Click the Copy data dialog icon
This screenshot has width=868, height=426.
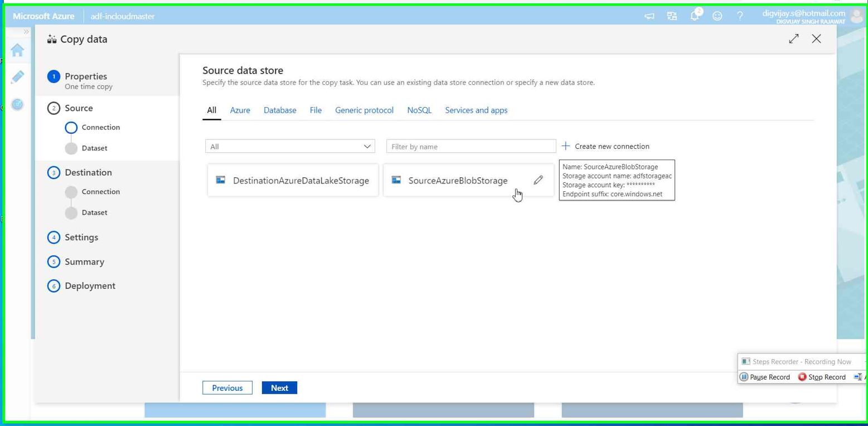(x=52, y=39)
